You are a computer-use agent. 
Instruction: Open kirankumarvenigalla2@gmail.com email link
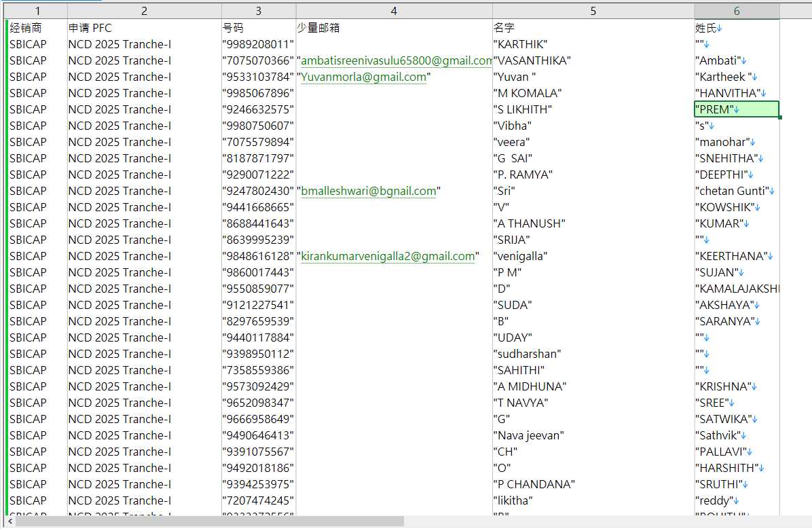coord(388,256)
